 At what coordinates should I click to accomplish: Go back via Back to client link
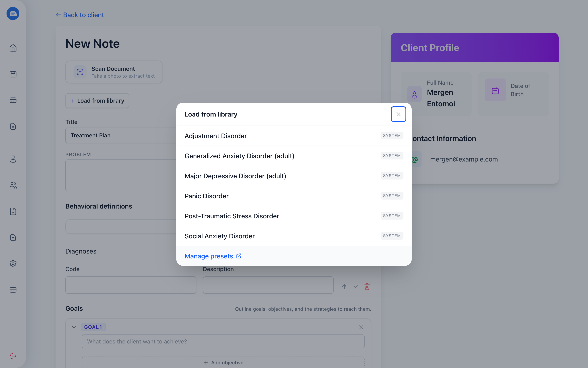coord(80,15)
